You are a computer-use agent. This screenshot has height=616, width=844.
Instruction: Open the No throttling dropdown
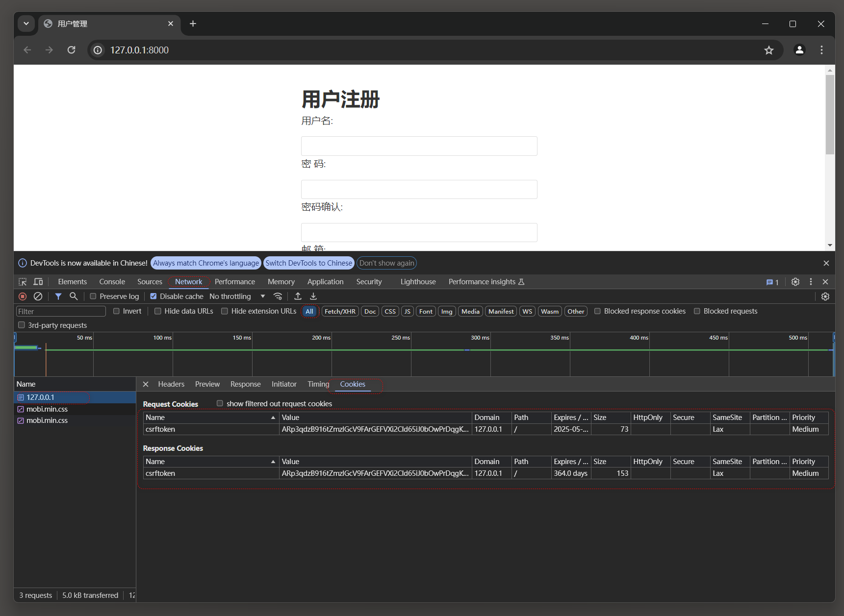coord(237,296)
